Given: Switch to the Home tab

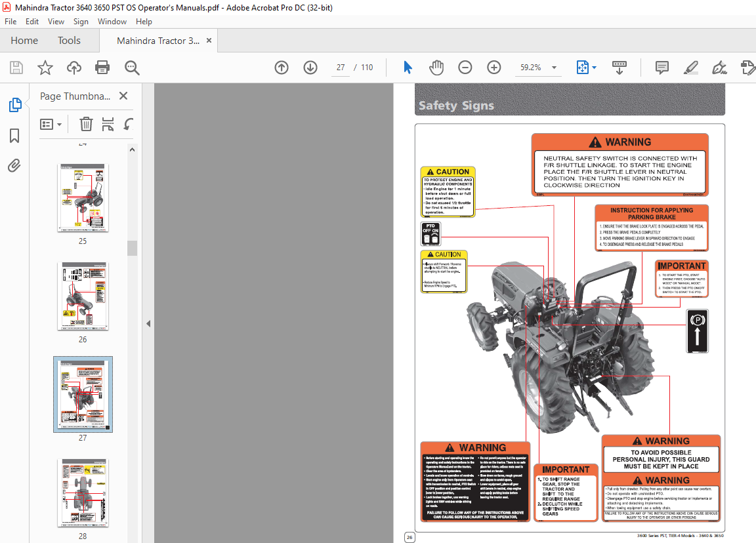Looking at the screenshot, I should 24,41.
